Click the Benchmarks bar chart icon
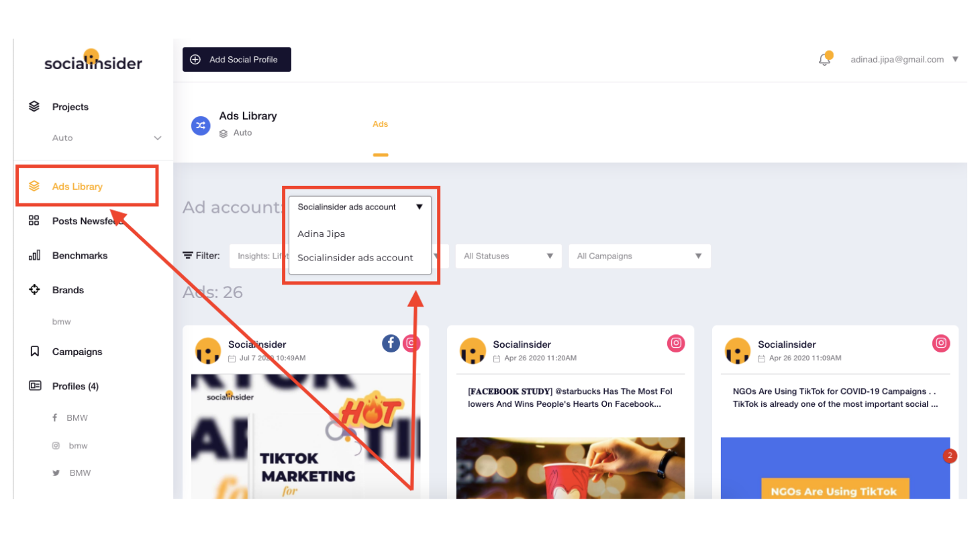This screenshot has height=537, width=980. coord(34,255)
